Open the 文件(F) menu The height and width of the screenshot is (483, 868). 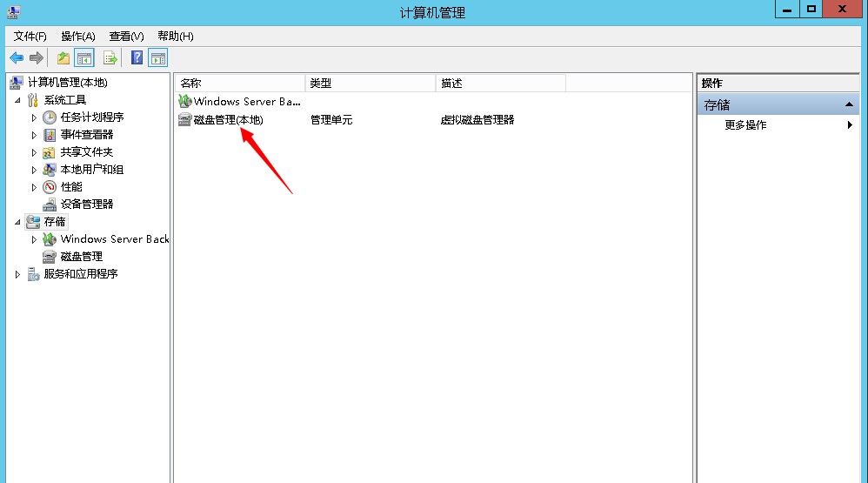click(x=30, y=36)
